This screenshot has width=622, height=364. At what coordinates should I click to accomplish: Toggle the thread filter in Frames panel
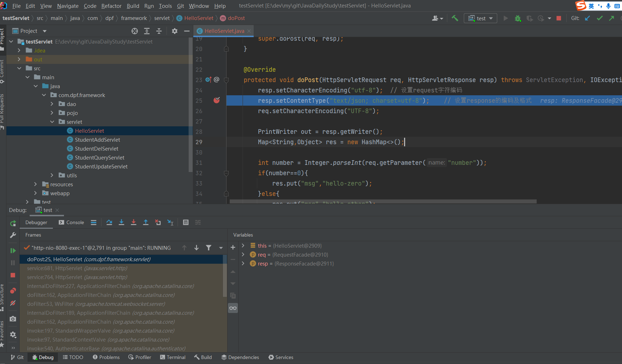pos(209,248)
